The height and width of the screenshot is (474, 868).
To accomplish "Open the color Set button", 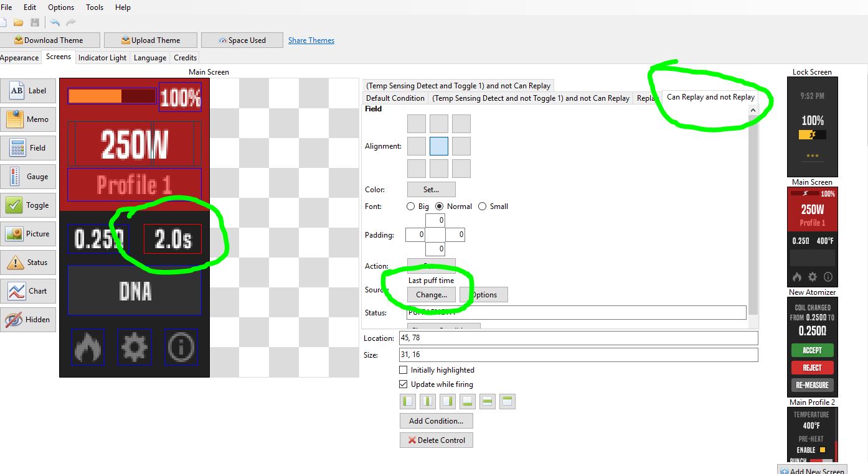I will click(431, 190).
